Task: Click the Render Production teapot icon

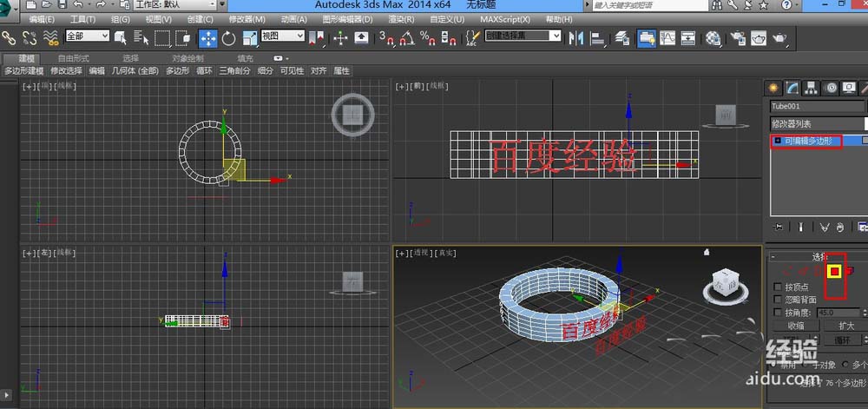Action: coord(780,37)
